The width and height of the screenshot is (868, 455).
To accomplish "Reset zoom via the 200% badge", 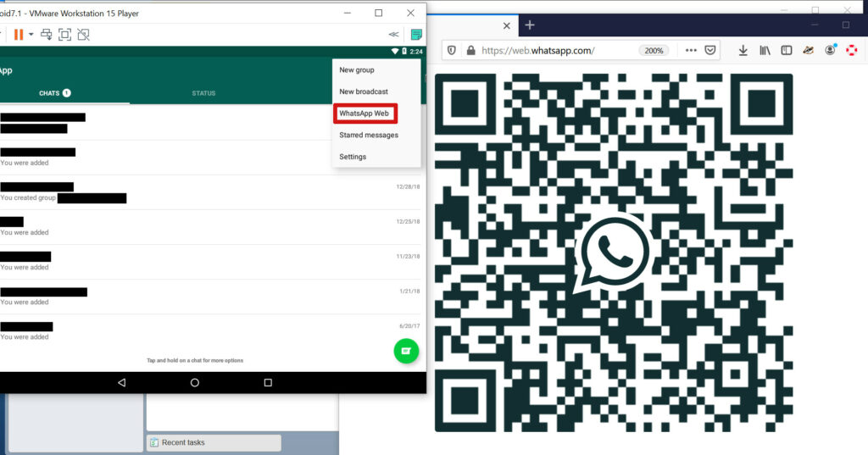I will tap(654, 50).
